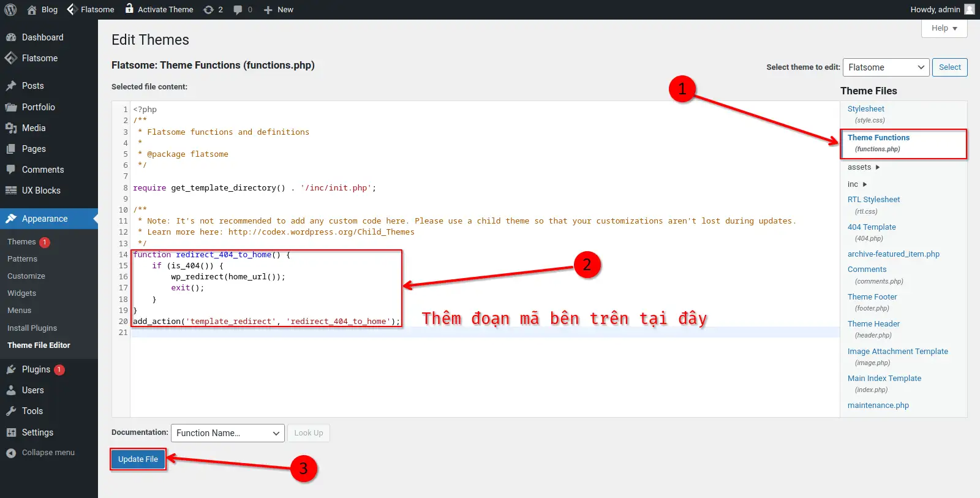
Task: Click the Collapse menu arrow icon
Action: click(11, 453)
